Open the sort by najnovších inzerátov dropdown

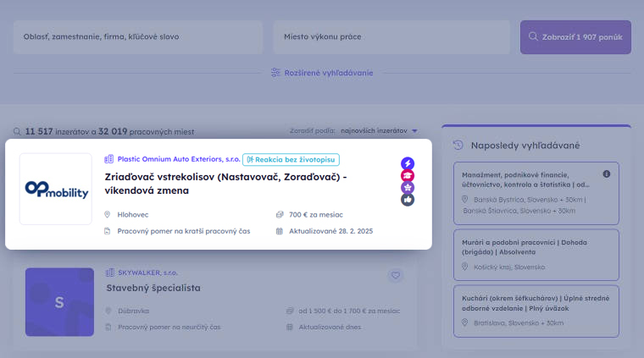coord(380,131)
